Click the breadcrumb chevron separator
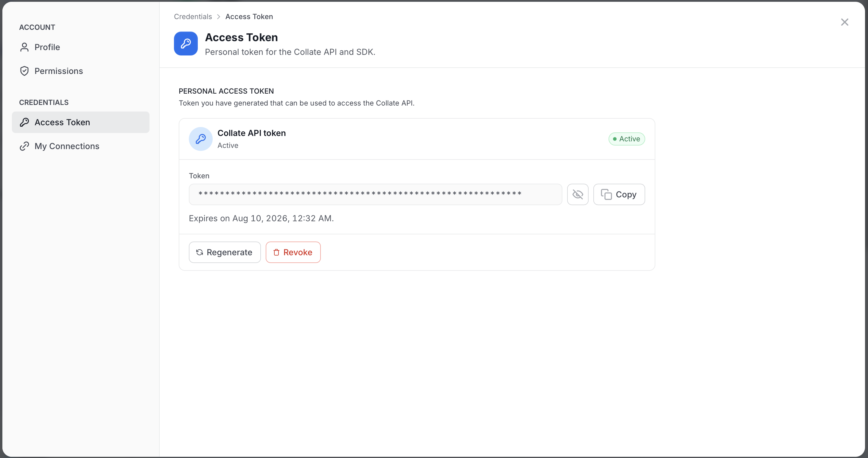Image resolution: width=868 pixels, height=458 pixels. pos(218,16)
